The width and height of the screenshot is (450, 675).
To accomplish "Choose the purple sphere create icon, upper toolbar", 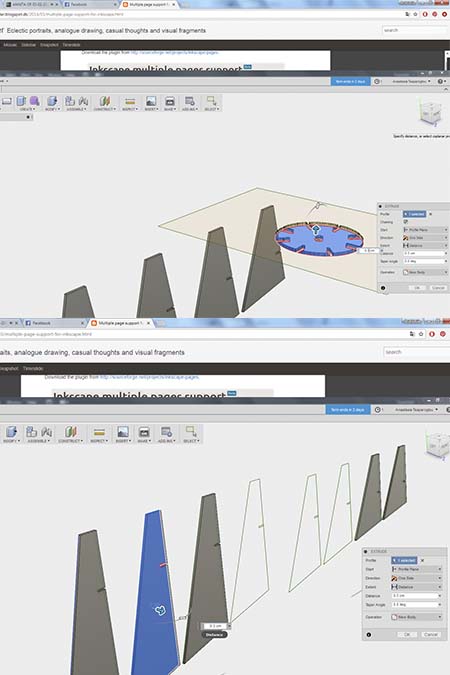I will coord(34,102).
